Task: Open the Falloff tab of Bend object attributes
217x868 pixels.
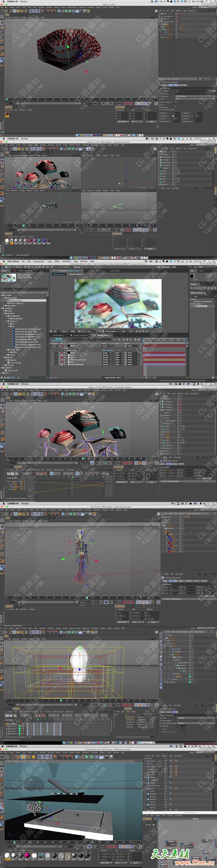Action: [181, 464]
